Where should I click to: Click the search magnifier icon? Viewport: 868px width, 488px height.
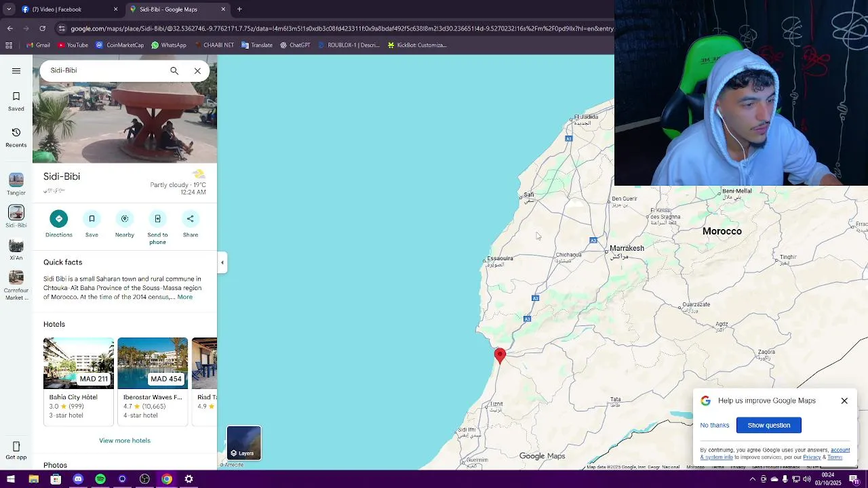coord(174,70)
